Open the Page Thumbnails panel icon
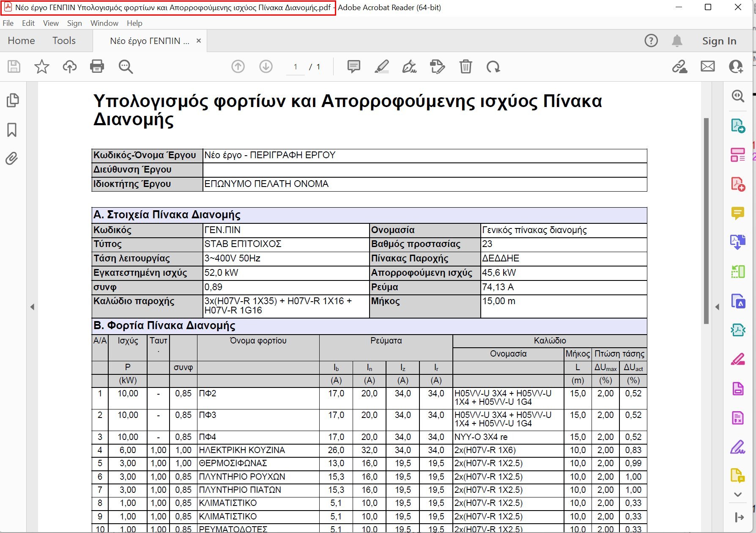Screen dimensions: 756x533 [13, 100]
